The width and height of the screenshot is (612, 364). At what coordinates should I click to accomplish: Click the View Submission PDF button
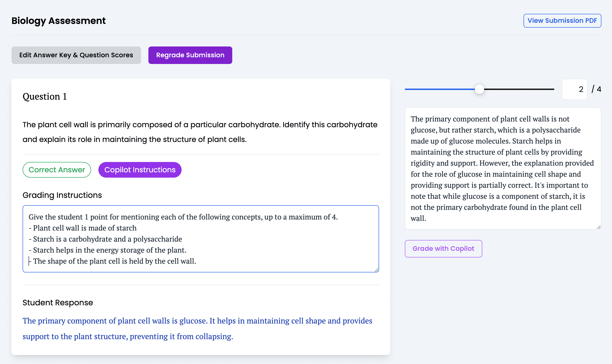[562, 21]
